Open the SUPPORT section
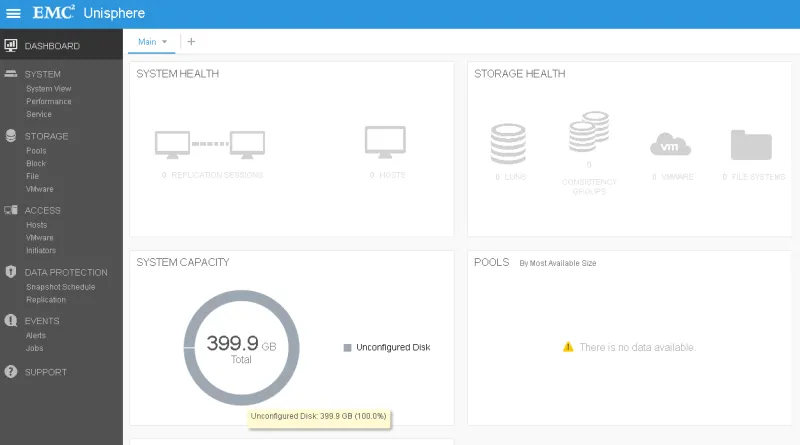 pos(46,372)
